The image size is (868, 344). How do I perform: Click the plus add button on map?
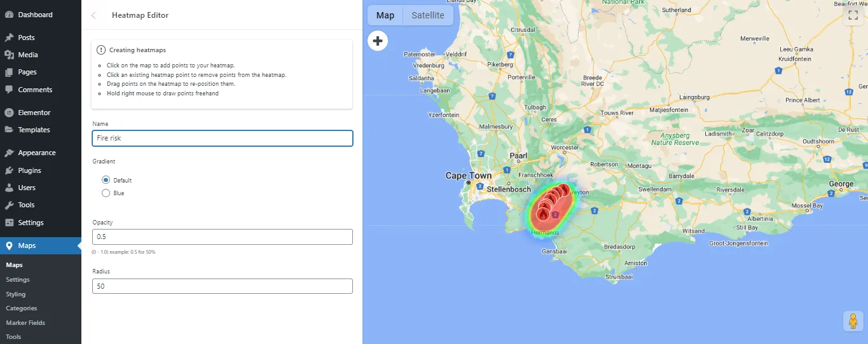[x=378, y=41]
